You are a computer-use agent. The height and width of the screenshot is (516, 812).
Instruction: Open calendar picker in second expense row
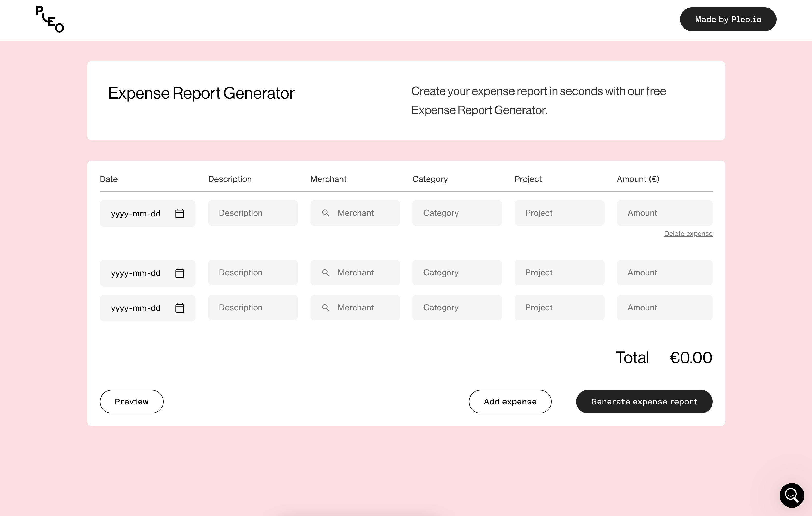180,273
